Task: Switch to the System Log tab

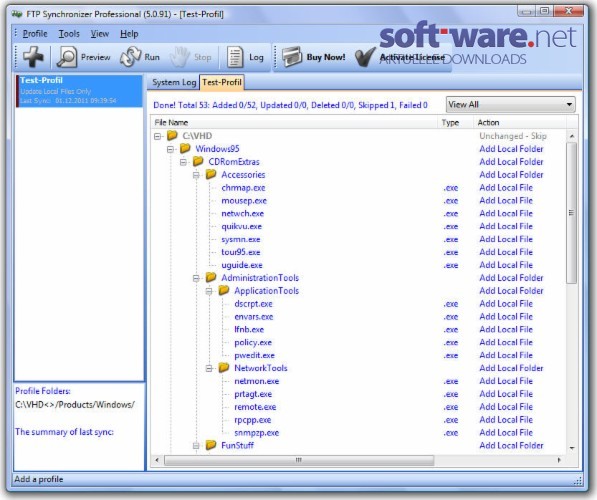Action: pos(174,82)
